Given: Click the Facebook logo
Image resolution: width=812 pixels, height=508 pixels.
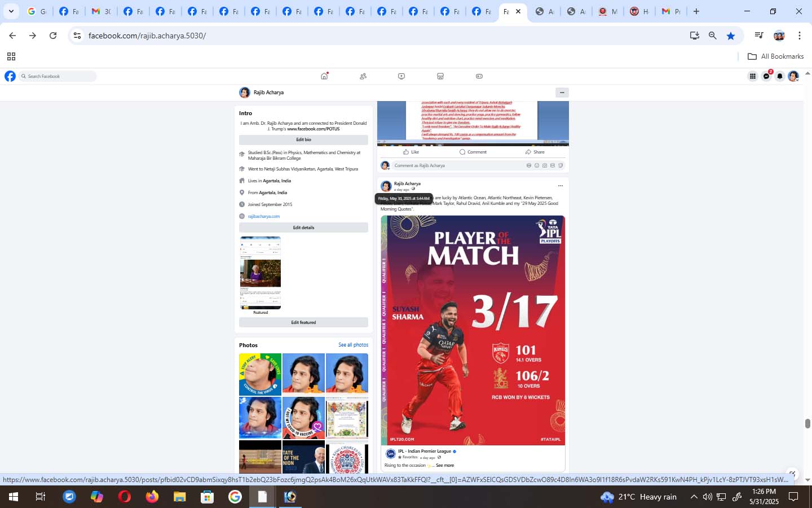Looking at the screenshot, I should 10,76.
